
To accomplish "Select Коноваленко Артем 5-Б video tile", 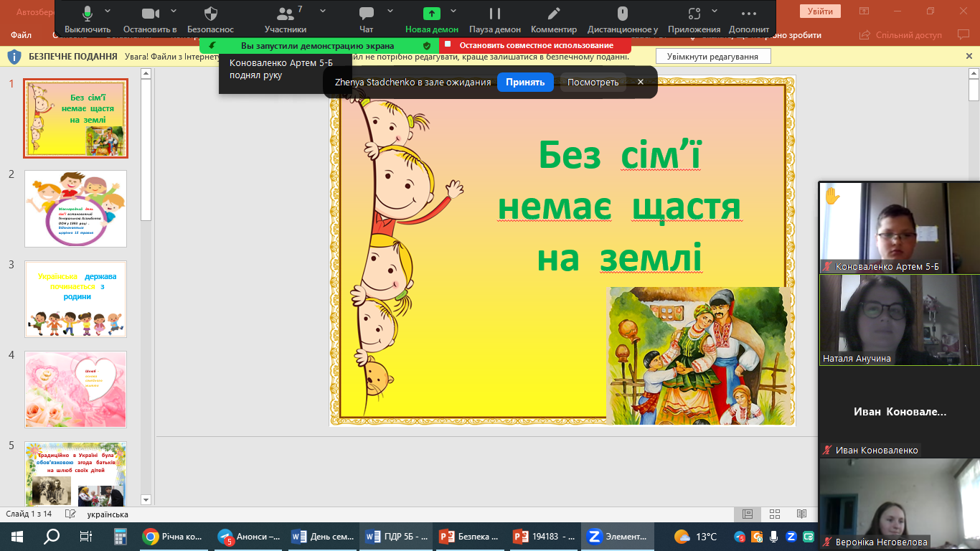I will tap(900, 227).
